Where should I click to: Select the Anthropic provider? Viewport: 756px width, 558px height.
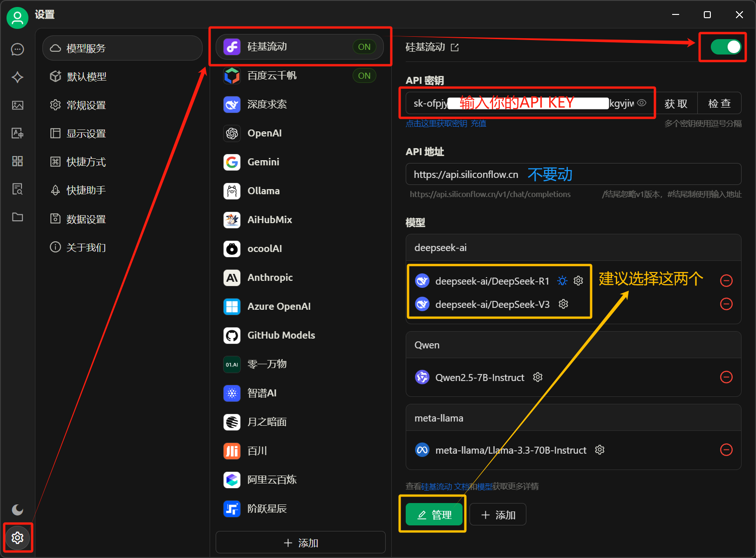300,278
